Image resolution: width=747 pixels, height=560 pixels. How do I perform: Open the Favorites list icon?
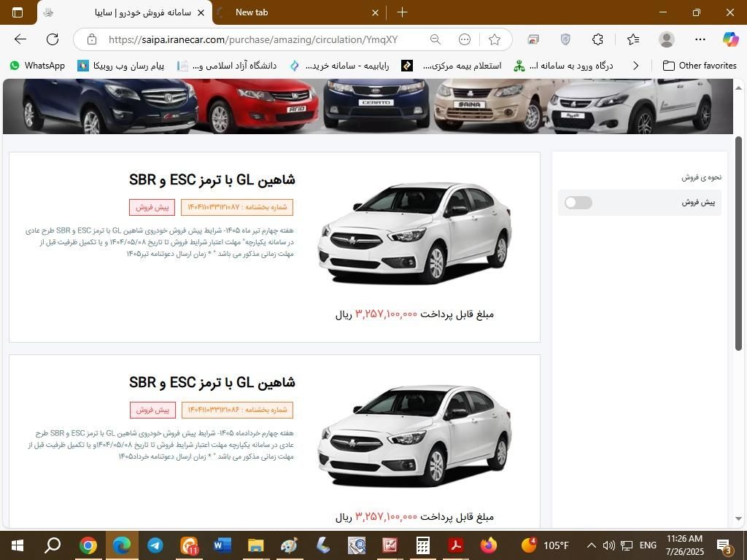(633, 39)
